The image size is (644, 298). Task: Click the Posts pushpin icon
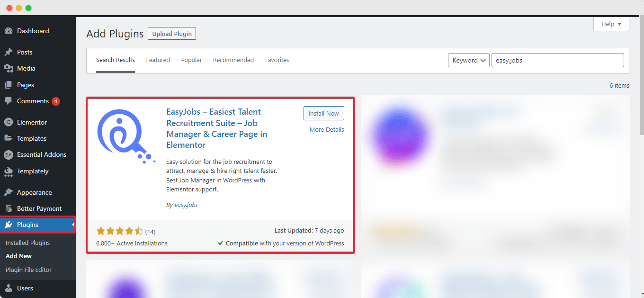point(9,52)
